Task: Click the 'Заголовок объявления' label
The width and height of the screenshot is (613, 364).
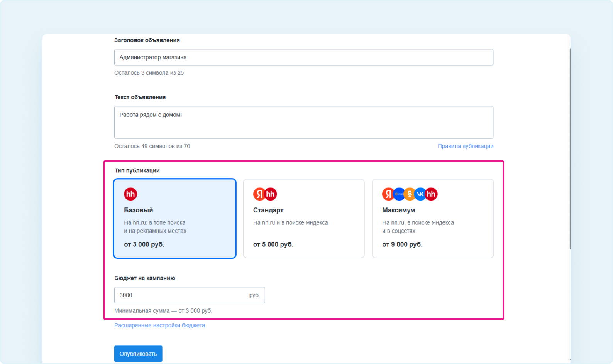Action: click(147, 40)
